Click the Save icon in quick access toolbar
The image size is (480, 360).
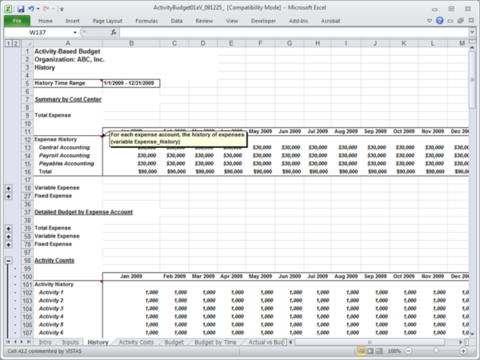pos(21,9)
